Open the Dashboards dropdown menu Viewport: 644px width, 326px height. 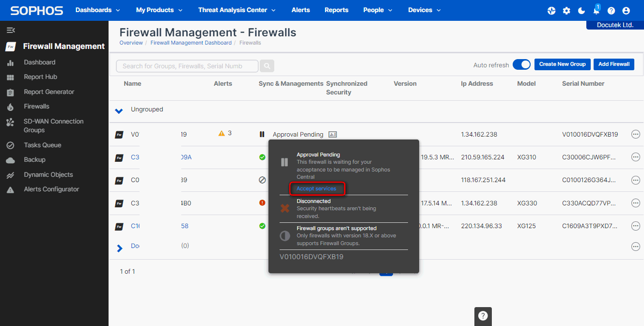click(98, 10)
